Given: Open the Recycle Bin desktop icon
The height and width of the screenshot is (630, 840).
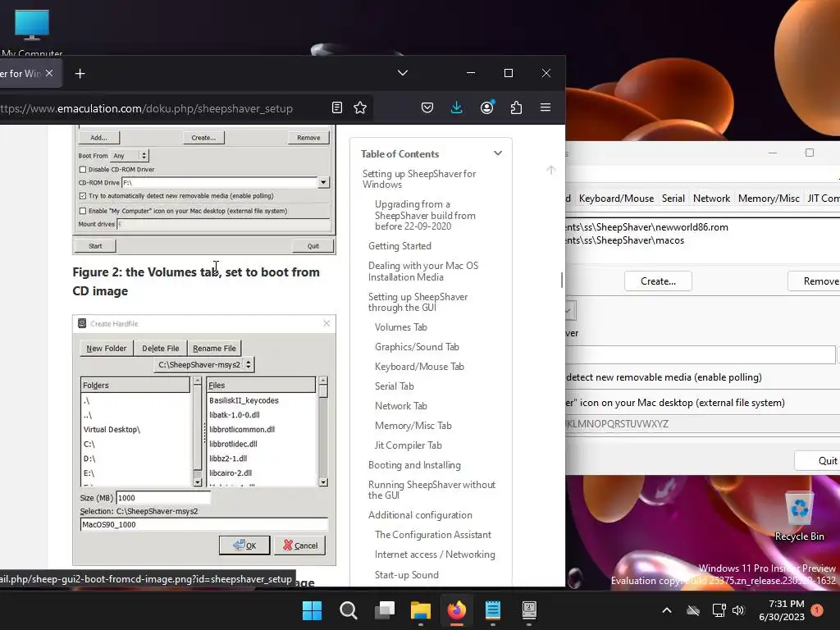Looking at the screenshot, I should (x=799, y=517).
